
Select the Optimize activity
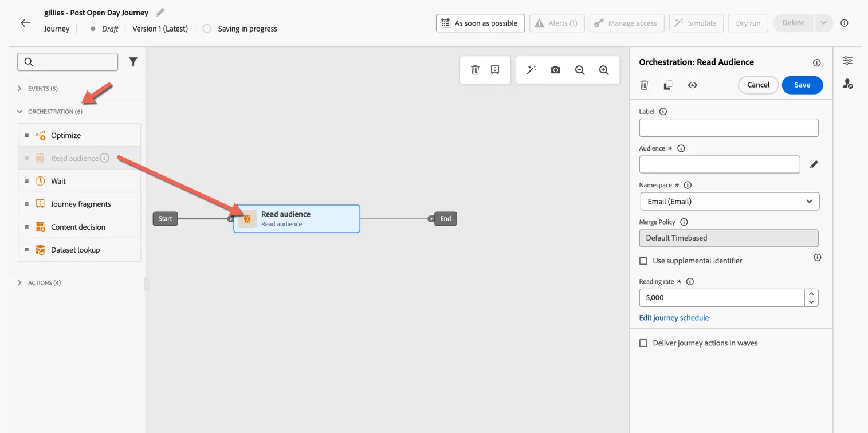[79, 135]
